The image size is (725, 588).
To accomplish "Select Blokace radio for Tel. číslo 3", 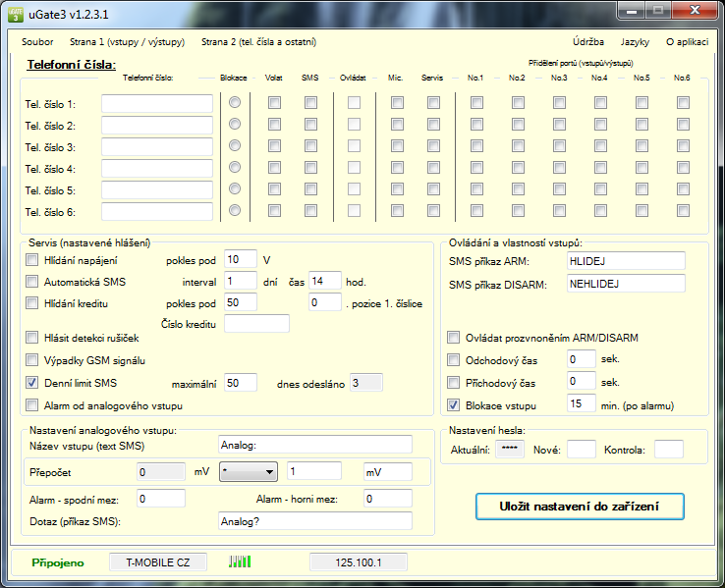I will (x=235, y=145).
